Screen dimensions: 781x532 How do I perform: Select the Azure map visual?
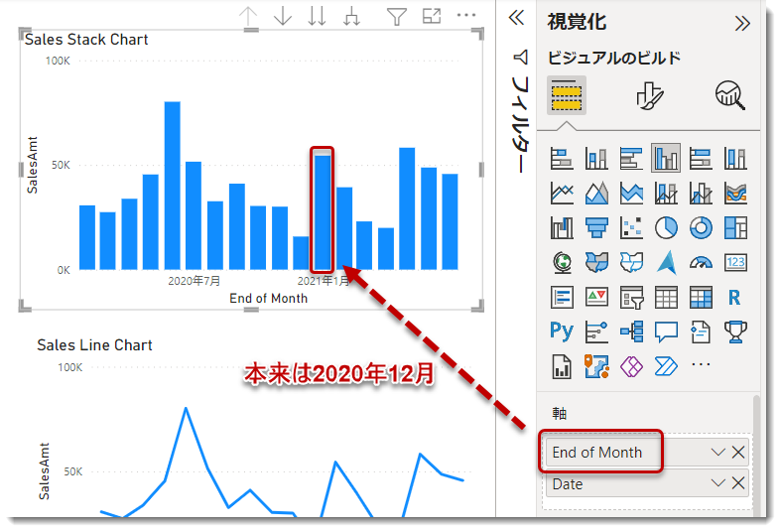coord(666,262)
